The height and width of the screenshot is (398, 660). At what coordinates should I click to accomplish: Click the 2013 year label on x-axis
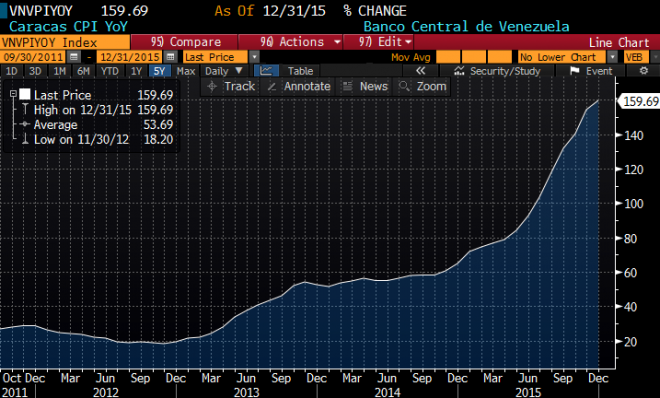coord(247,392)
